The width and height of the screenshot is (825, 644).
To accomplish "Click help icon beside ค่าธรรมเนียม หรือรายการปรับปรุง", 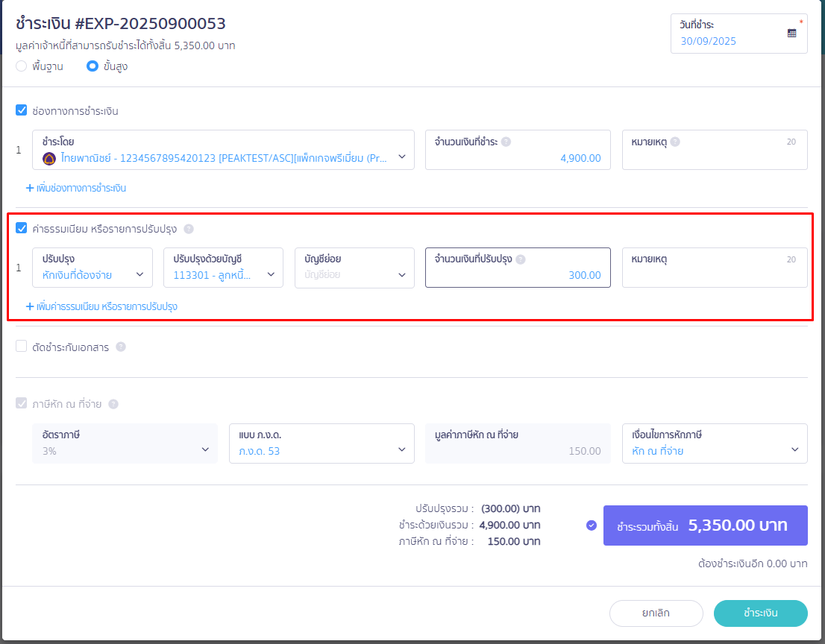I will (189, 229).
